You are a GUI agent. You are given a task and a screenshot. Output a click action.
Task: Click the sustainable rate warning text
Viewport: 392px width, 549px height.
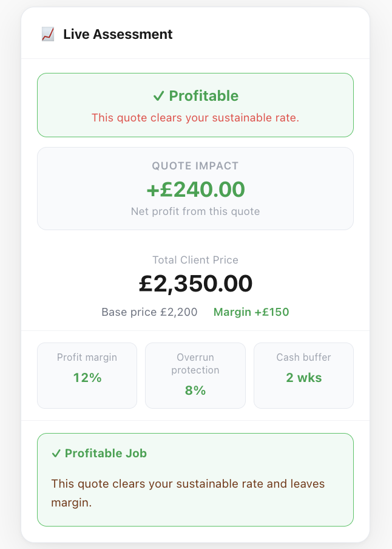pyautogui.click(x=195, y=117)
